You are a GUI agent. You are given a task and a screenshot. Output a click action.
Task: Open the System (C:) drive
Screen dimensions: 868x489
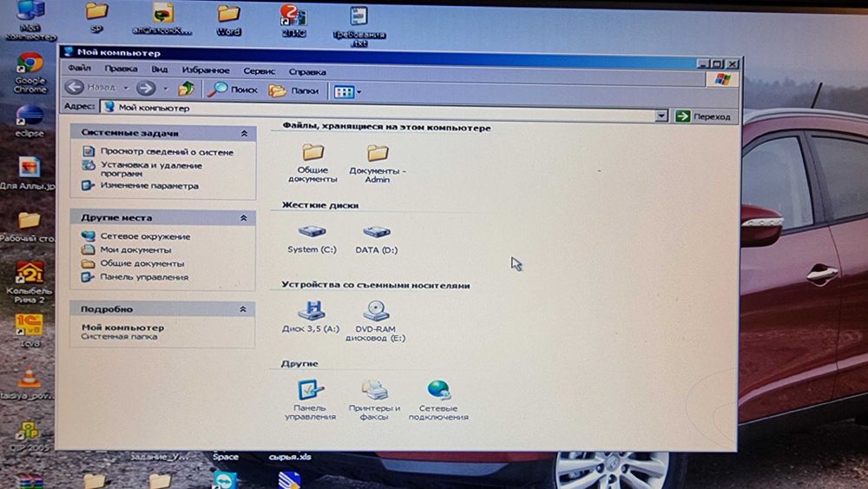[312, 239]
